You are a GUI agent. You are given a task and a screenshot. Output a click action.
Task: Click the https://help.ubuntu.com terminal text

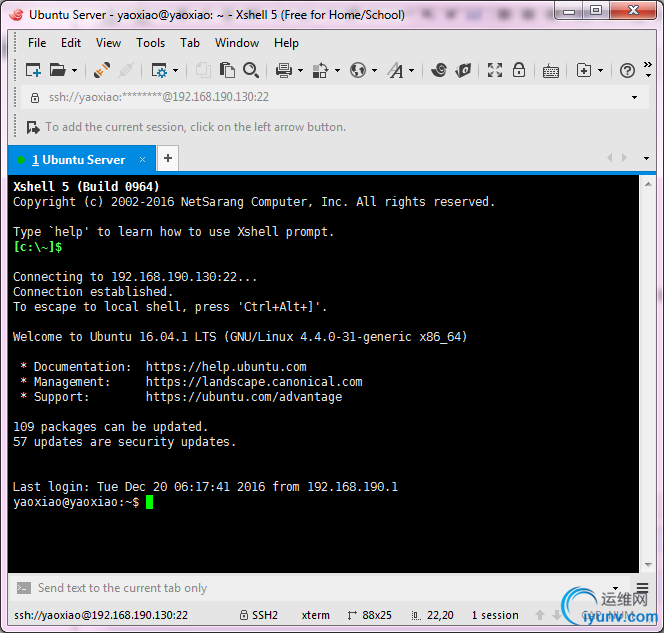coord(226,367)
